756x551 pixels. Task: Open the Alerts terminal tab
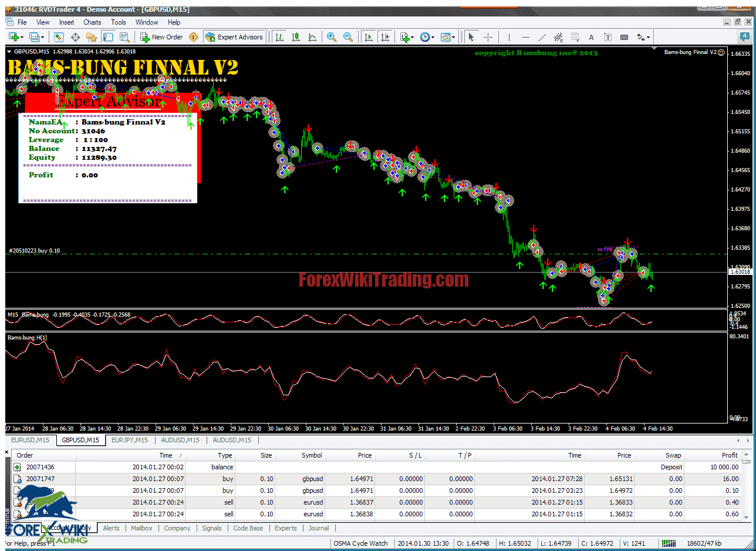click(111, 528)
